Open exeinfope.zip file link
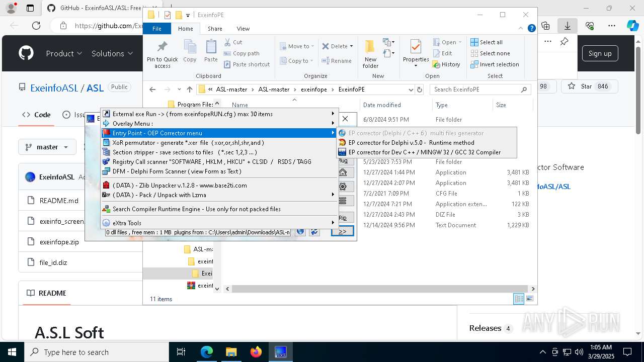This screenshot has height=362, width=644. click(59, 242)
